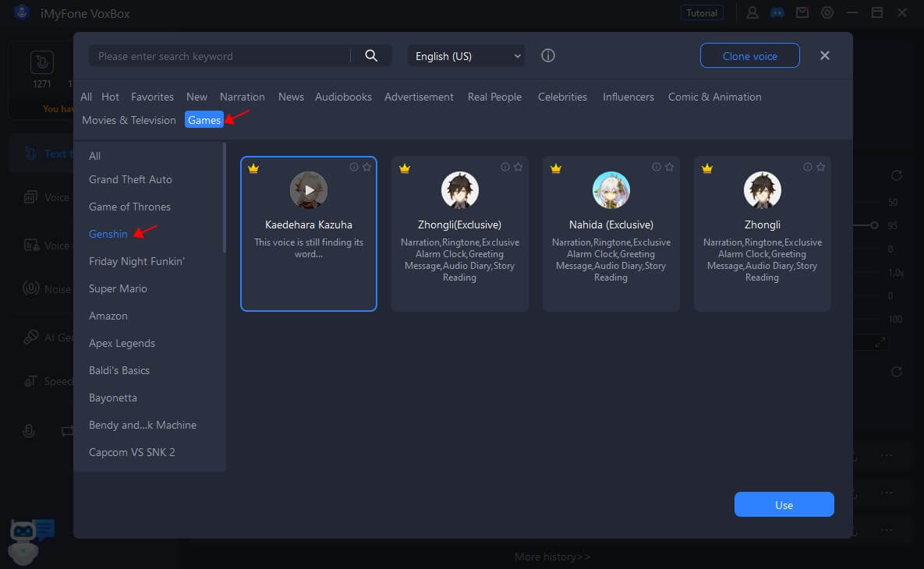Switch to the Advertisement category tab
Screen dimensions: 924x569
(419, 97)
